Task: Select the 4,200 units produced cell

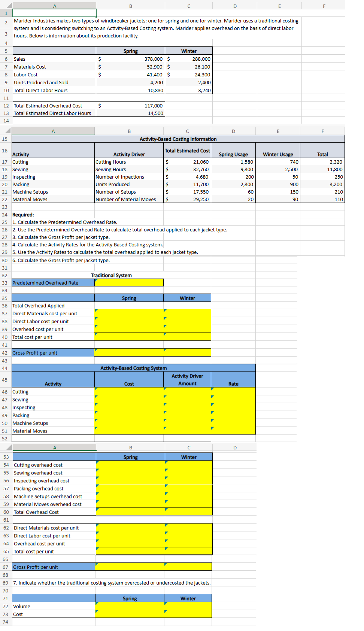Action: [130, 82]
